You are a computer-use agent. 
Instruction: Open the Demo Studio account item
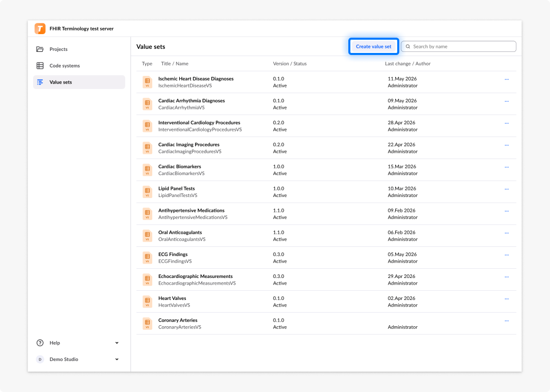click(x=79, y=359)
